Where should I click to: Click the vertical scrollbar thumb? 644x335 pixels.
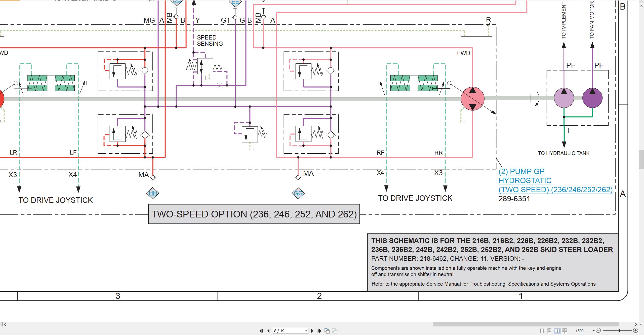point(641,159)
